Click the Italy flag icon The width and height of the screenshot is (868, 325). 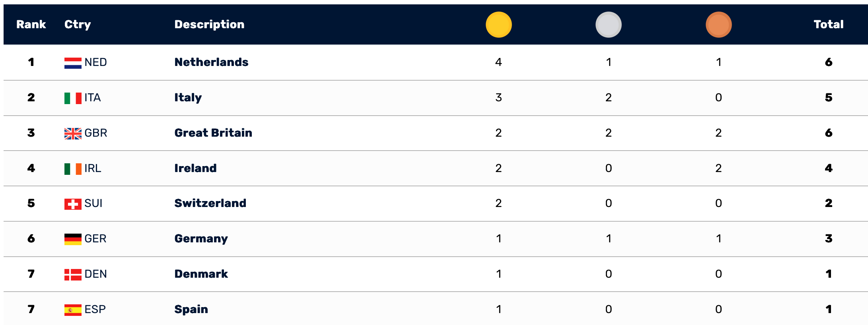73,98
